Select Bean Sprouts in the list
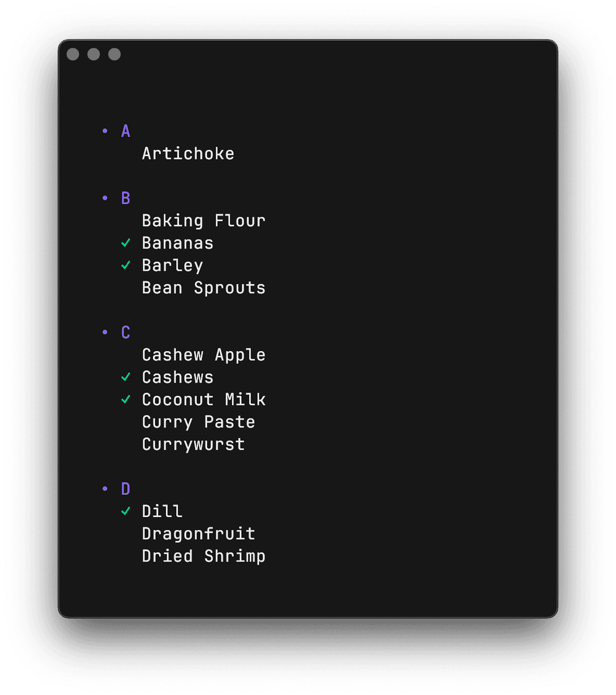 point(204,288)
